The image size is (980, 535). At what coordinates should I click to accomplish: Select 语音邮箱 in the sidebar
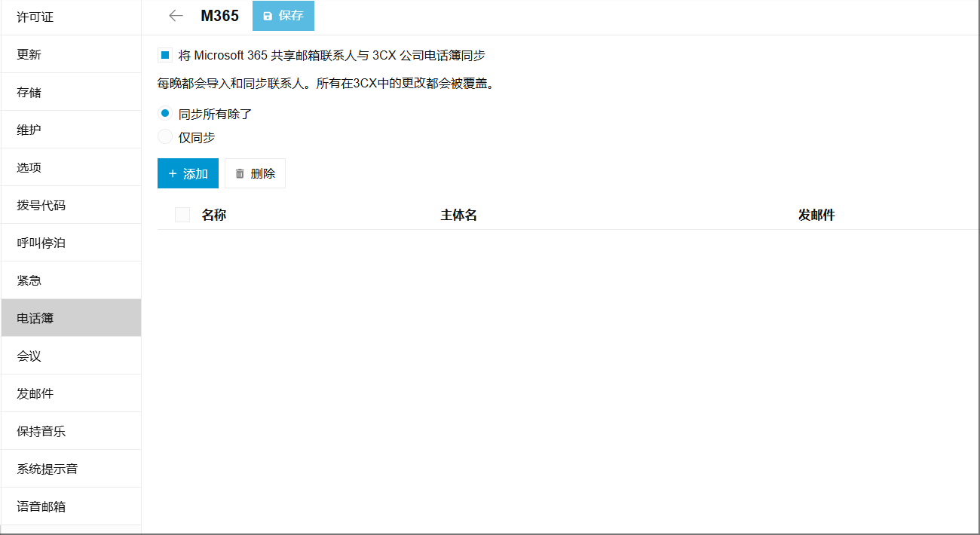coord(71,506)
